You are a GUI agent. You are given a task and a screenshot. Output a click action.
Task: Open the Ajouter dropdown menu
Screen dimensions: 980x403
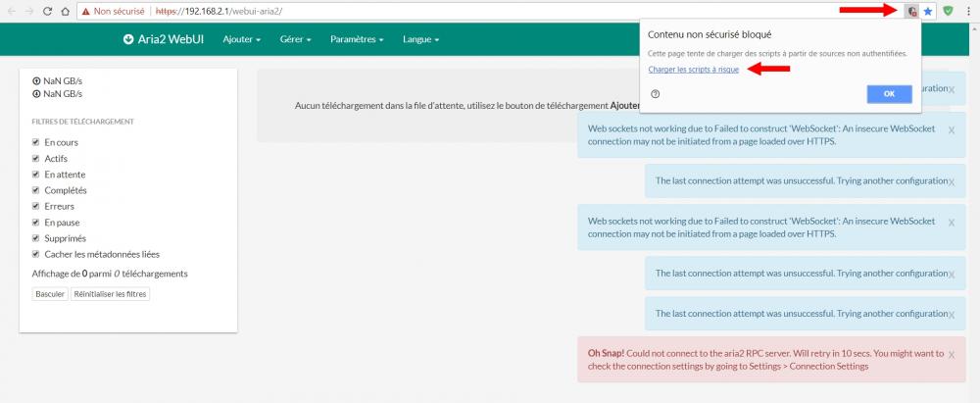[241, 39]
